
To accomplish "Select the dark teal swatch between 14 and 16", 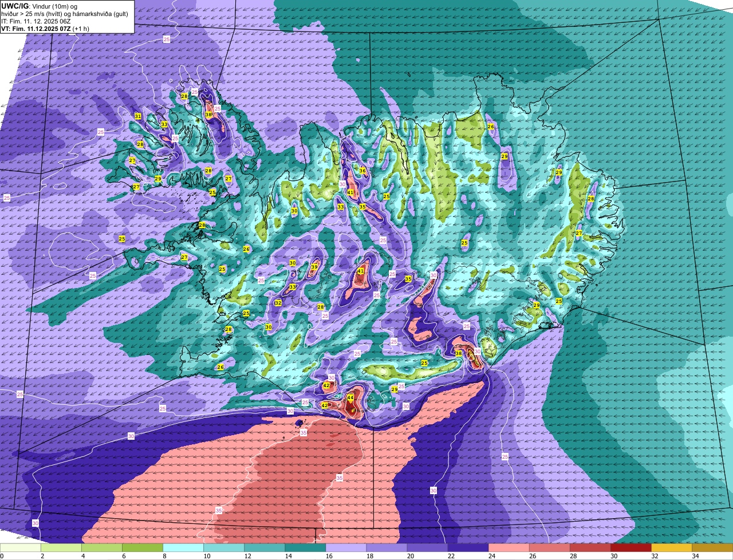I will pos(305,547).
